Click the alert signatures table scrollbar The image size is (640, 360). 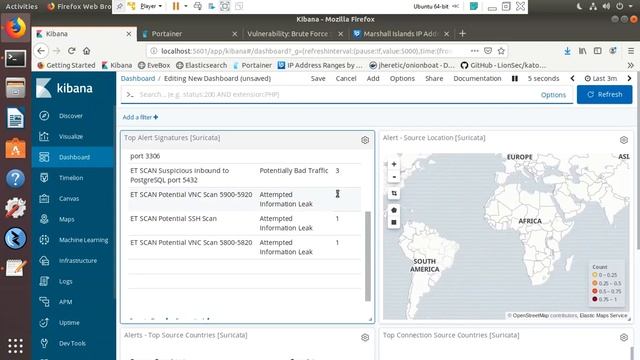(x=368, y=256)
